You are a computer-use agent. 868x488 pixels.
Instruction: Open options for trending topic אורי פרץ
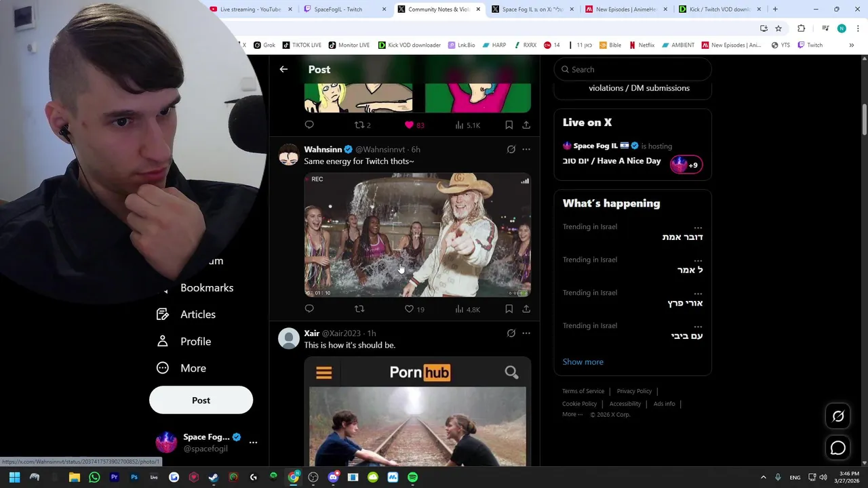[698, 293]
